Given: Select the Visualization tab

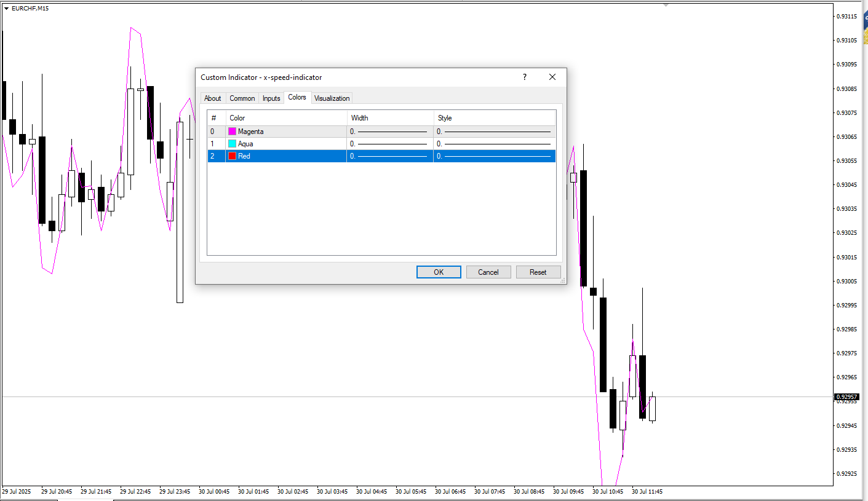Looking at the screenshot, I should pos(332,98).
